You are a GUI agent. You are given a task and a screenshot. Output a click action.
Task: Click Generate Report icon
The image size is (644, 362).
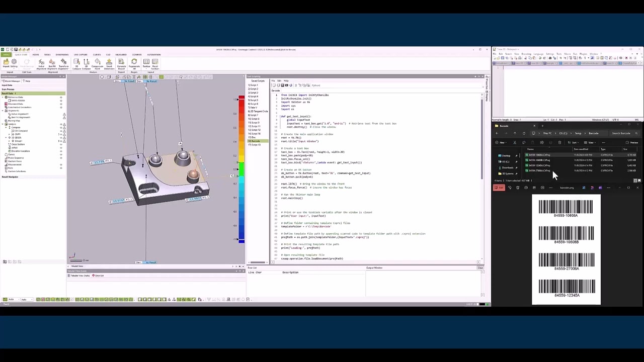click(x=121, y=64)
